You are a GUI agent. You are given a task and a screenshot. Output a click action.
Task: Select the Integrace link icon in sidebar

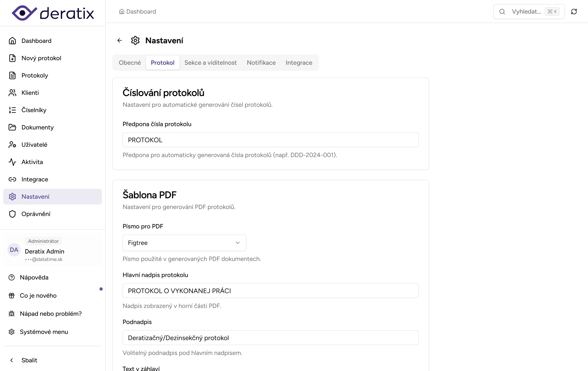[12, 179]
